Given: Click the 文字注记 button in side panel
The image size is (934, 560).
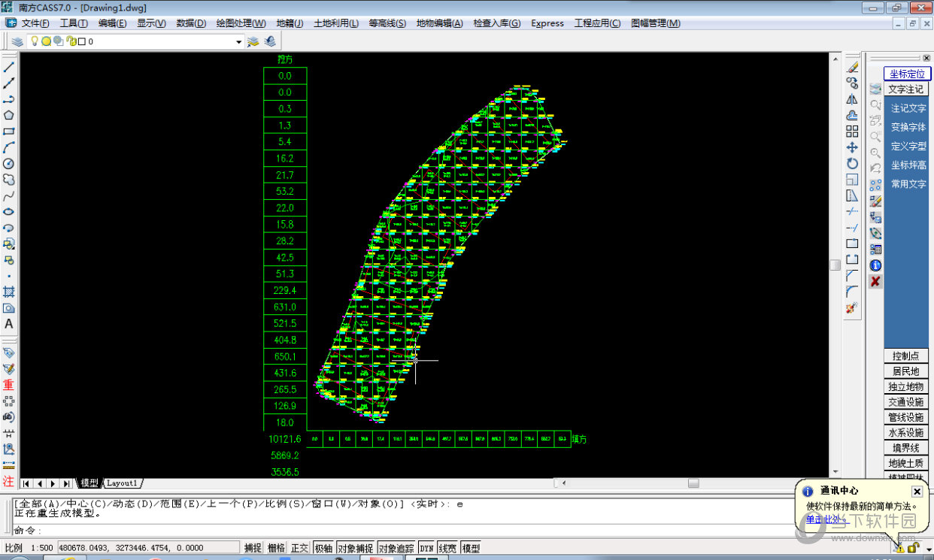Looking at the screenshot, I should [905, 89].
